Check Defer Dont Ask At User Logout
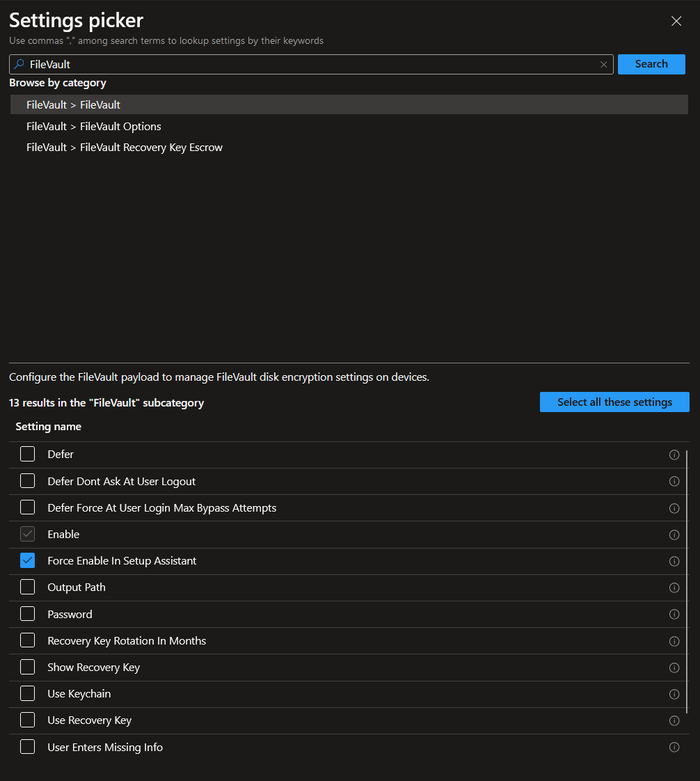The image size is (700, 781). coord(27,481)
